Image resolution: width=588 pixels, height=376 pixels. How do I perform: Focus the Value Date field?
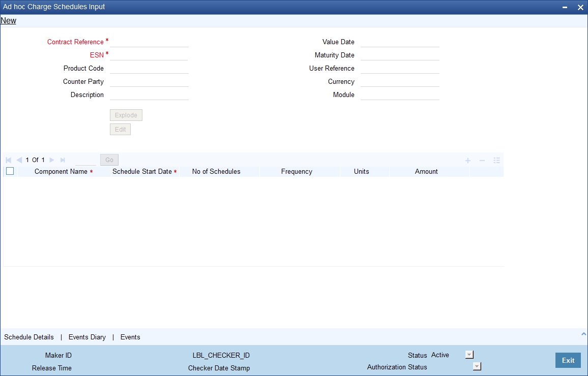tap(400, 42)
